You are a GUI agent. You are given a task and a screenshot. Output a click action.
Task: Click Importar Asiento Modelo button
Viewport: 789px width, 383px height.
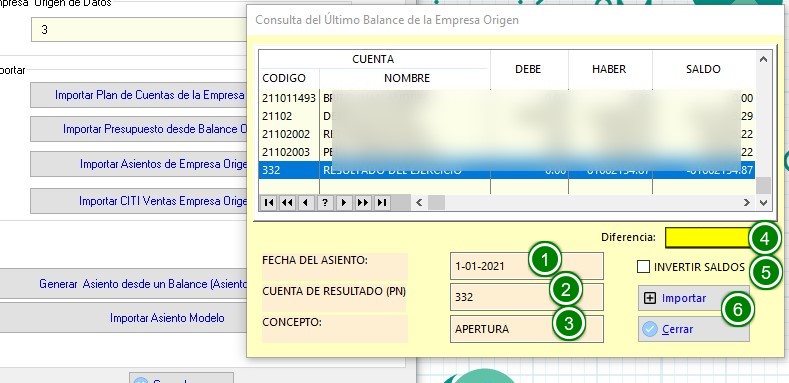(123, 318)
